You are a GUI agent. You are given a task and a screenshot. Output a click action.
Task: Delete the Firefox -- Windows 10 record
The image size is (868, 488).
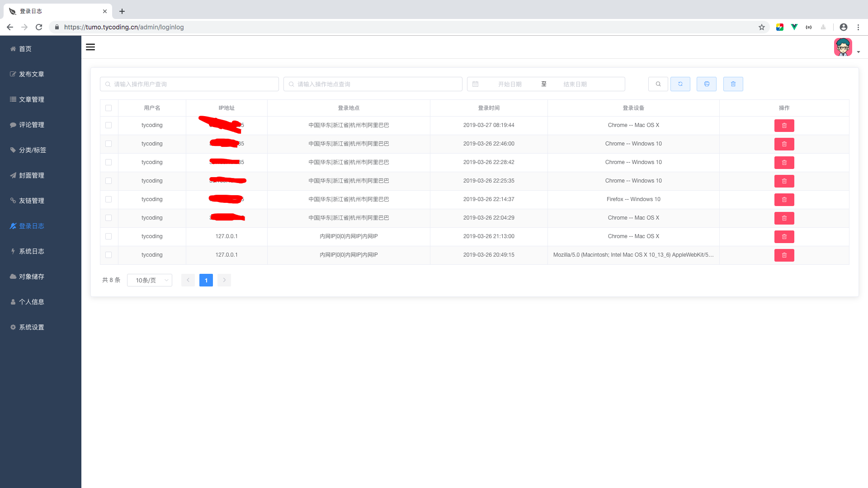pyautogui.click(x=784, y=200)
